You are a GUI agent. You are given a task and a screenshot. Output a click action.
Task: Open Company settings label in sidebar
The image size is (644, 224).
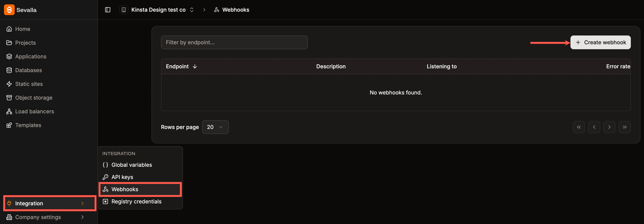point(38,217)
